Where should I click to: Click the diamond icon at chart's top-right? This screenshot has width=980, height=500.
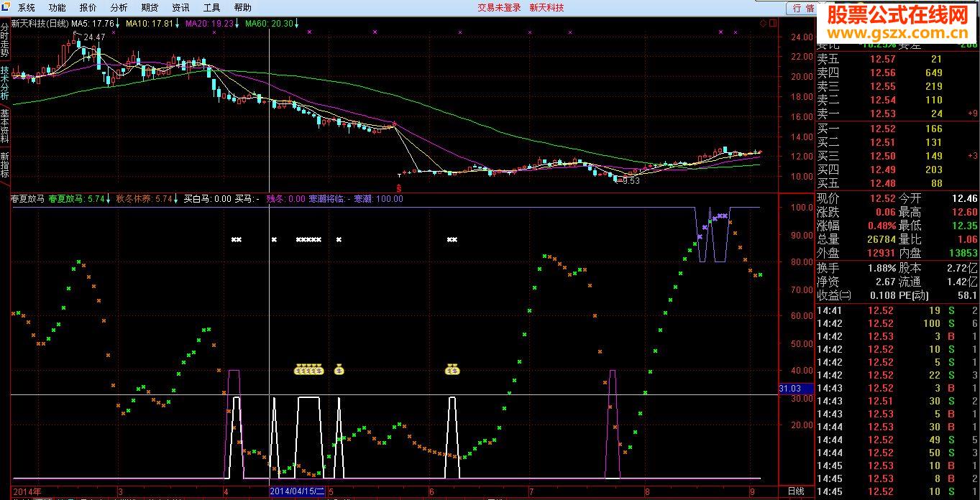[764, 23]
